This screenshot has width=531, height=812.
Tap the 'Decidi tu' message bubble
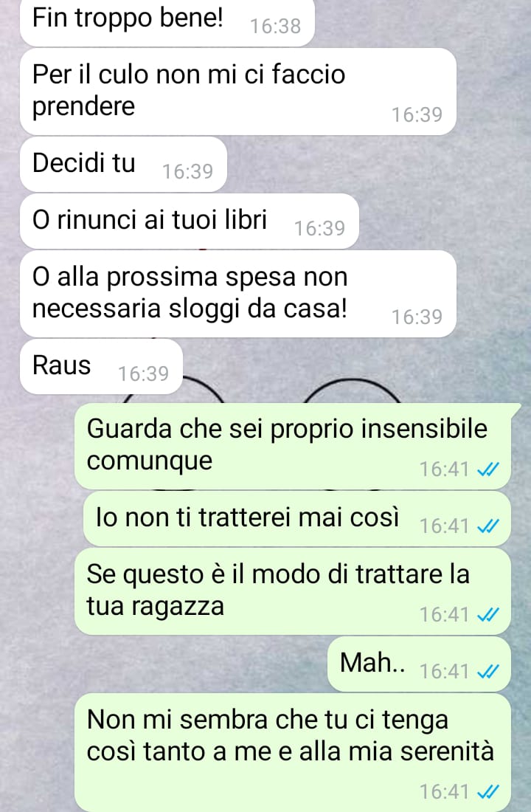[123, 164]
